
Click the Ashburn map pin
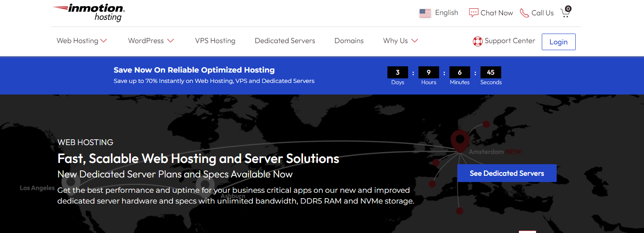[x=204, y=184]
